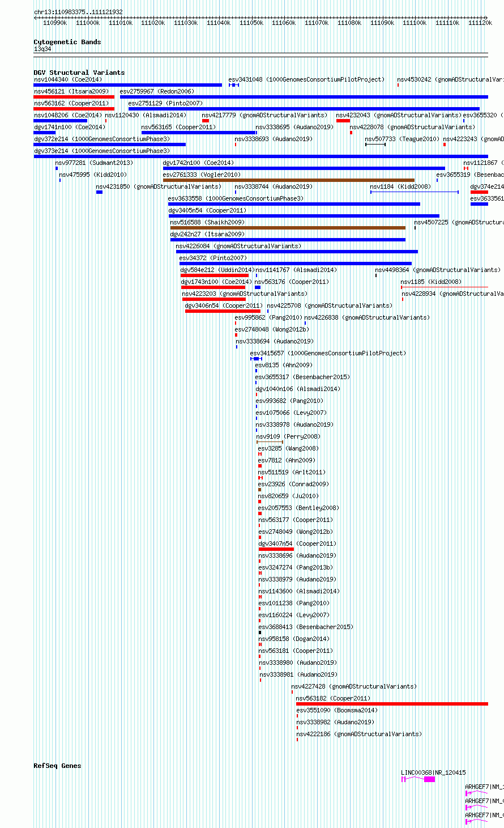
Task: Open variant nsv507733 (Teague2010)
Action: (402, 139)
